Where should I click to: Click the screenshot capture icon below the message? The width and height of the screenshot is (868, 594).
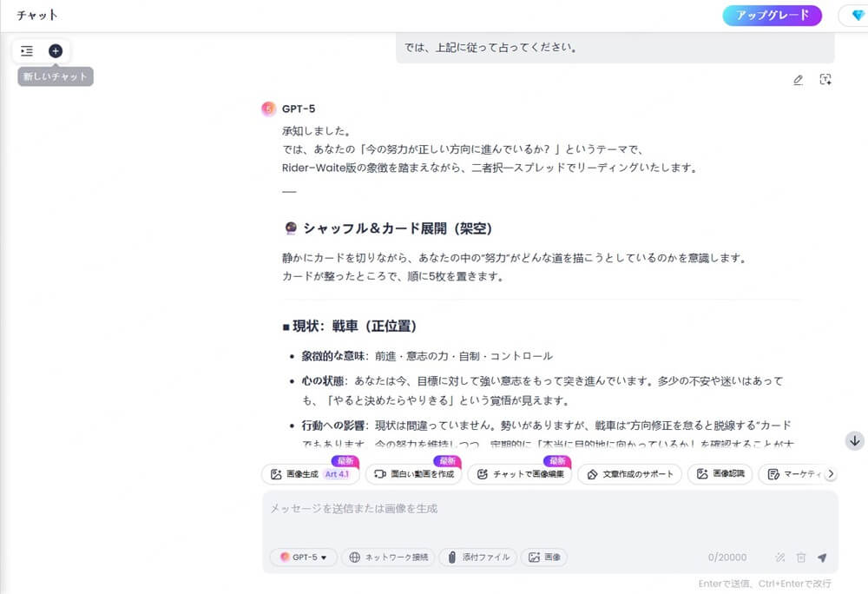(825, 80)
